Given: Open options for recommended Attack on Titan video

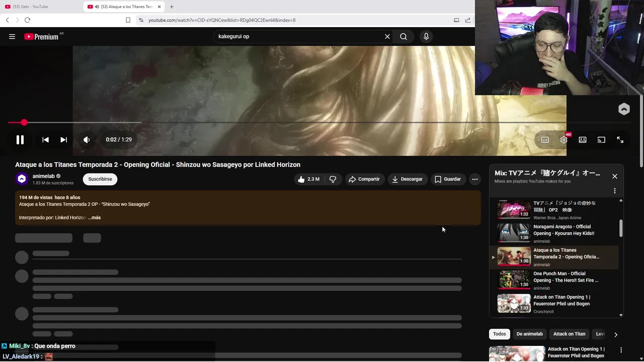Looking at the screenshot, I should pyautogui.click(x=621, y=350).
